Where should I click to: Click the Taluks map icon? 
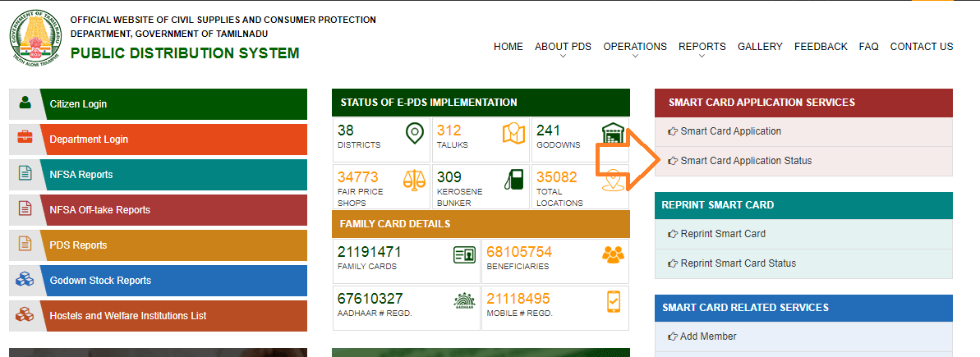click(514, 134)
